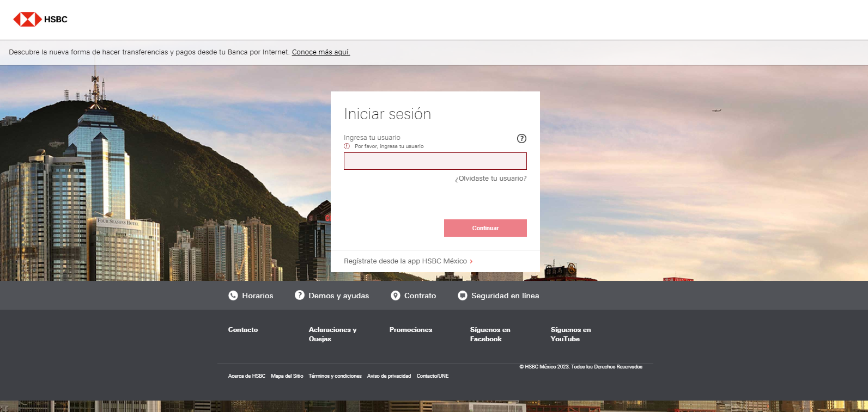Screen dimensions: 868x412
Task: Click the red chevron after Regístrate desde la app
Action: [x=471, y=261]
